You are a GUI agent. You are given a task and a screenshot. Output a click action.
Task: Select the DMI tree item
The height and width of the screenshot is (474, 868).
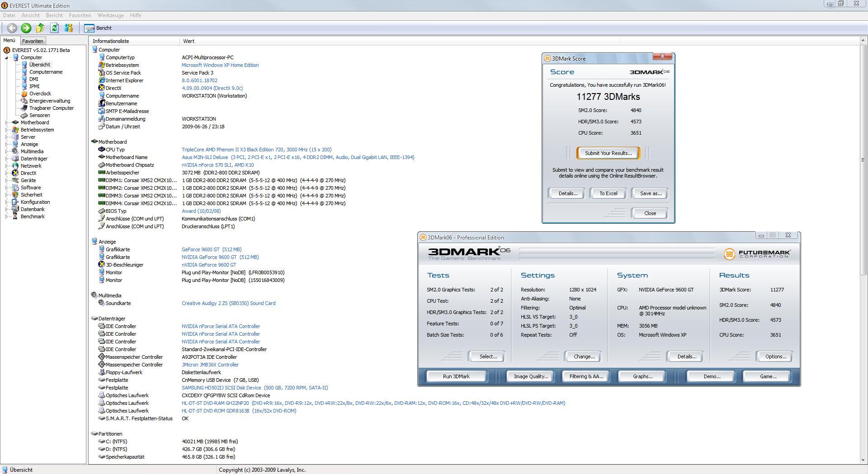point(34,79)
